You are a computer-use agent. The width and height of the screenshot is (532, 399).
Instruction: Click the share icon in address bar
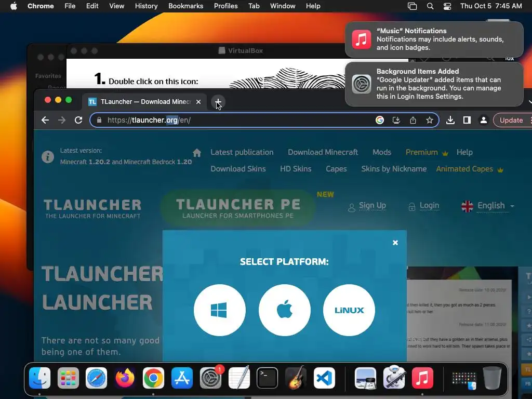tap(413, 120)
